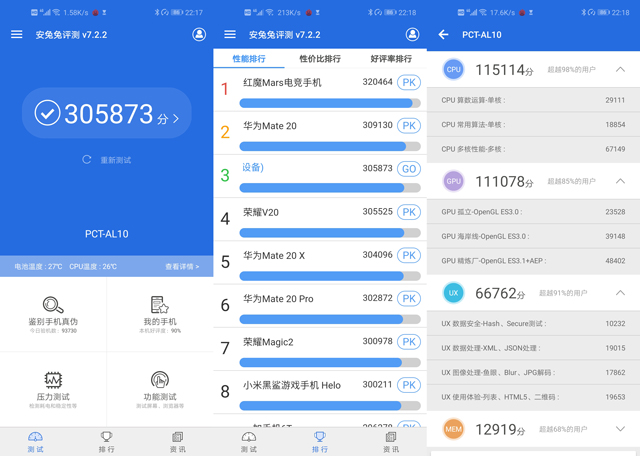Select UX 数据处理-XML、JSON处理 row
640x456 pixels.
533,348
